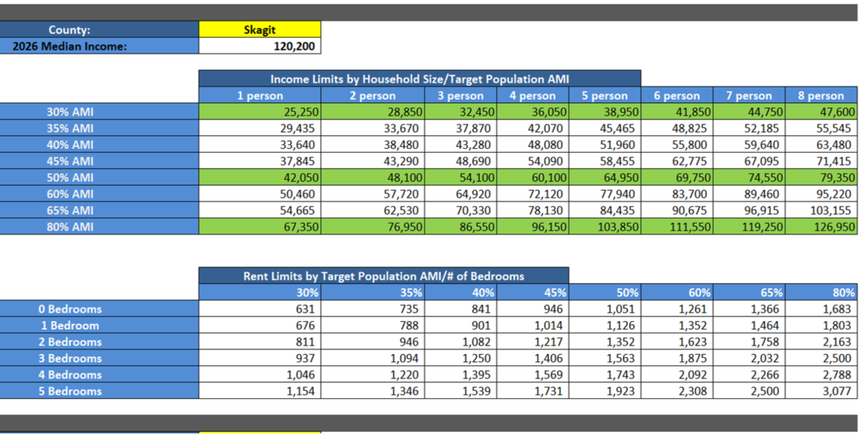Select the 80% rent column header
868x434 pixels.
[x=821, y=292]
